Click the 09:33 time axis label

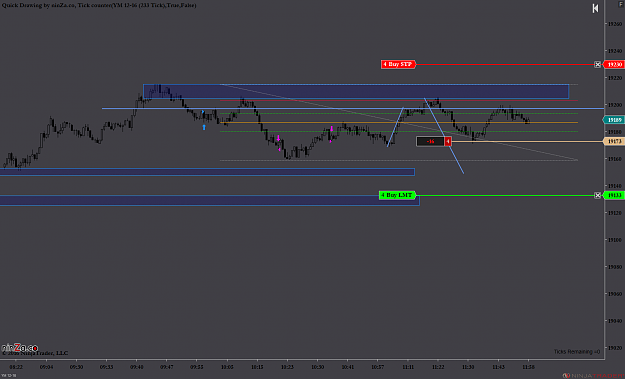pyautogui.click(x=106, y=367)
